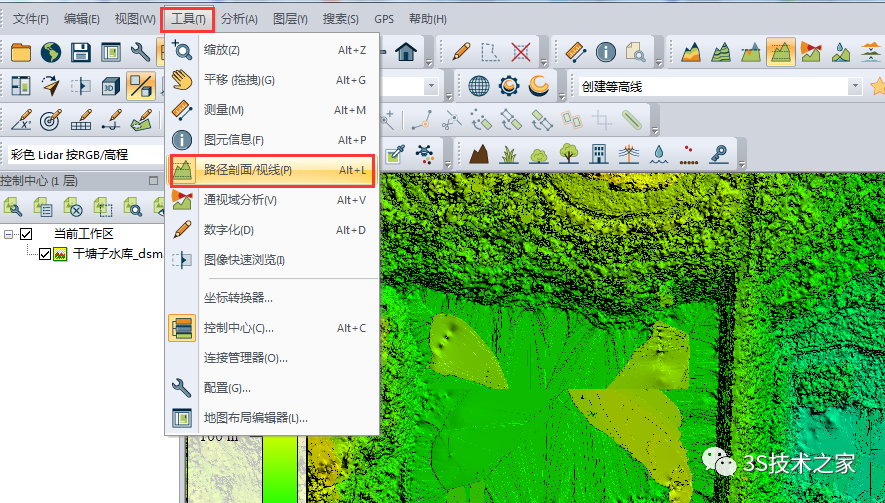Open toolbar options arrow after the key classification icon
Viewport: 885px width, 503px height.
tap(742, 163)
